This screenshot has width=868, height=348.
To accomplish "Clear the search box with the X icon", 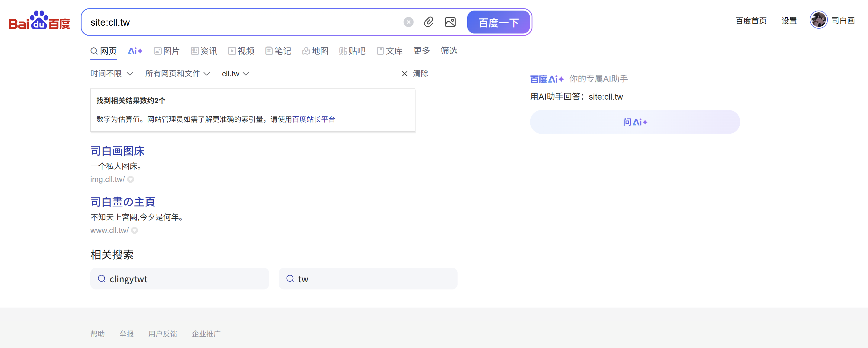I will 408,22.
